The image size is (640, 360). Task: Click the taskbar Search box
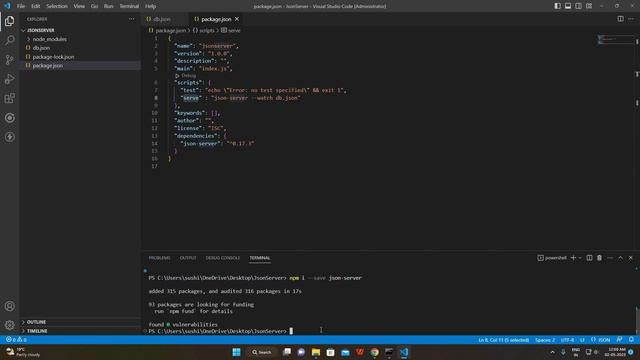click(x=262, y=352)
